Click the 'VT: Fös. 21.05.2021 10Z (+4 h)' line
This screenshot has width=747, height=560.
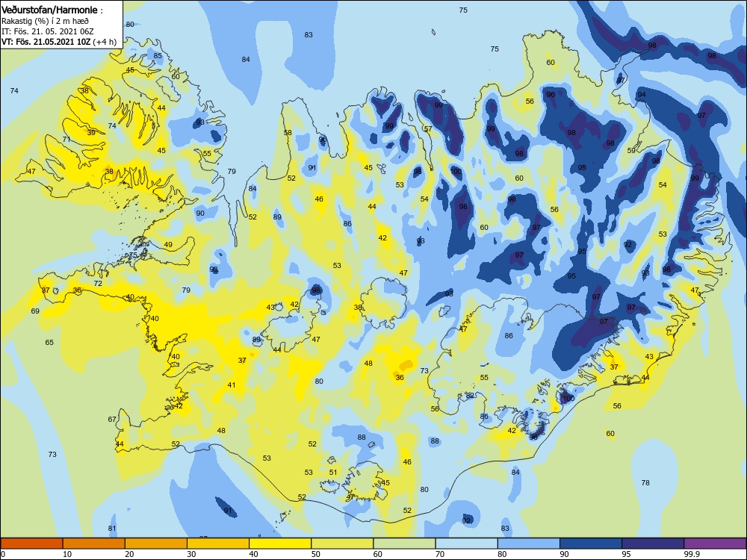[x=58, y=41]
